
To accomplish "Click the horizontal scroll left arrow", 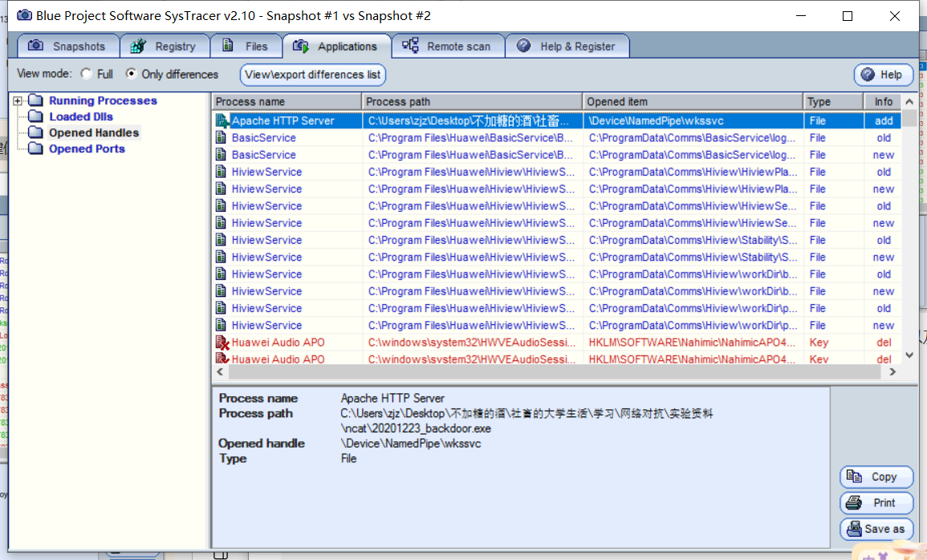I will pyautogui.click(x=220, y=371).
